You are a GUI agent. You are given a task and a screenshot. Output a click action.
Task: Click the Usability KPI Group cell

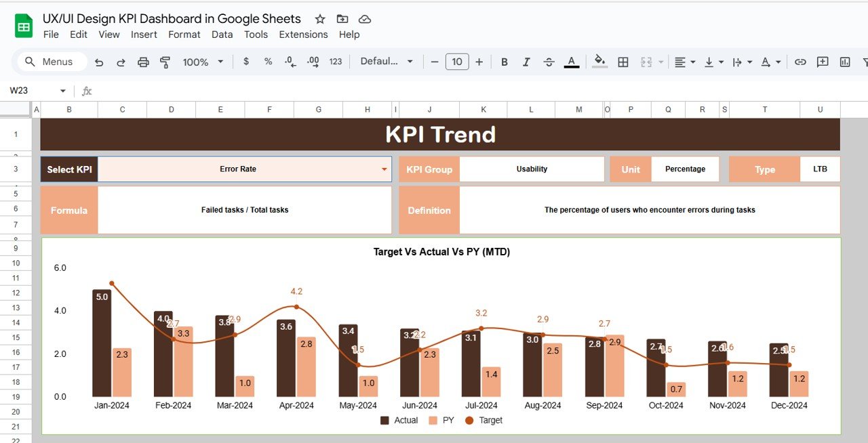532,169
